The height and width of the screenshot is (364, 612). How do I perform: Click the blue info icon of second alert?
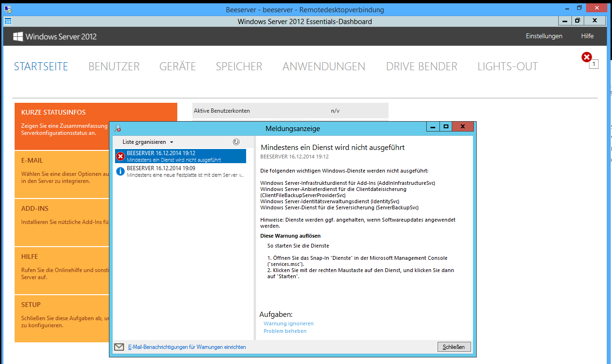121,171
